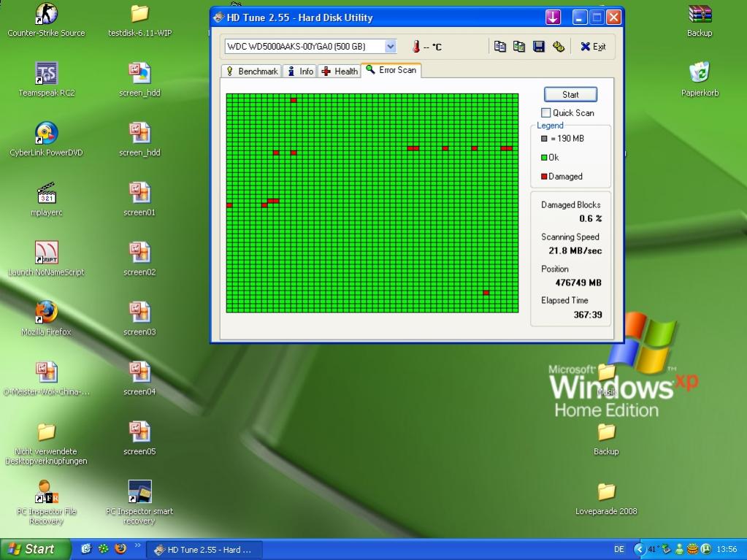Exit HD Tune via the Exit button
747x560 pixels.
(x=593, y=46)
